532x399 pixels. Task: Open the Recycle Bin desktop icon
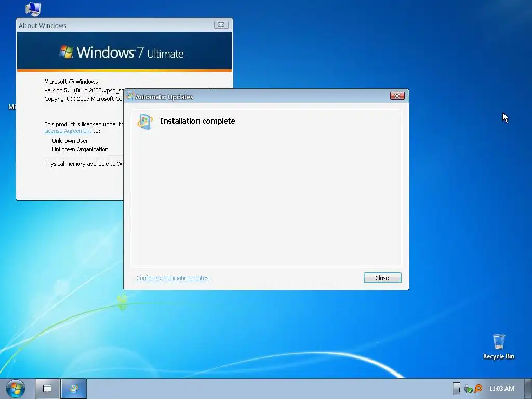point(498,347)
